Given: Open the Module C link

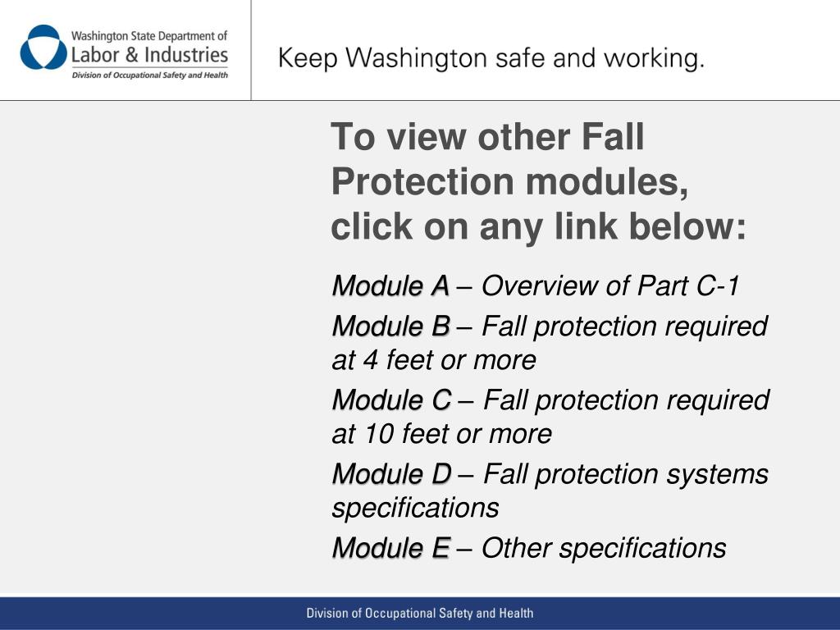Looking at the screenshot, I should coord(391,400).
